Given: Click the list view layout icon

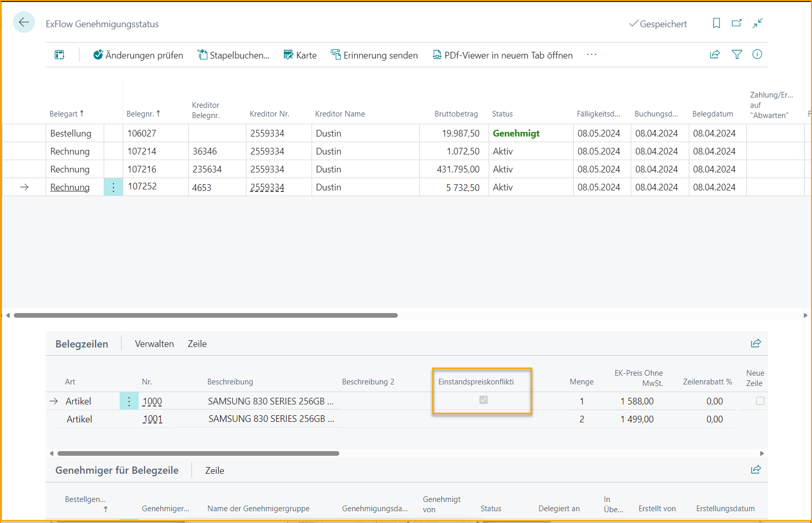Looking at the screenshot, I should 60,55.
